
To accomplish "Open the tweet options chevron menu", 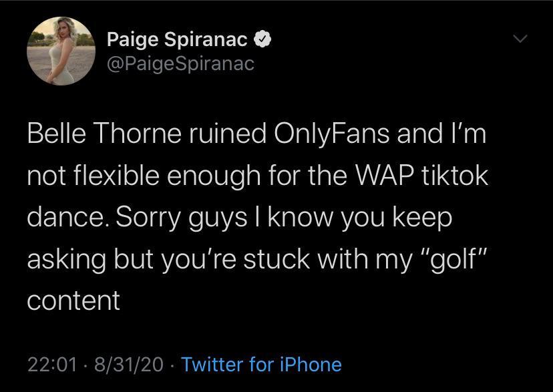I will click(521, 41).
